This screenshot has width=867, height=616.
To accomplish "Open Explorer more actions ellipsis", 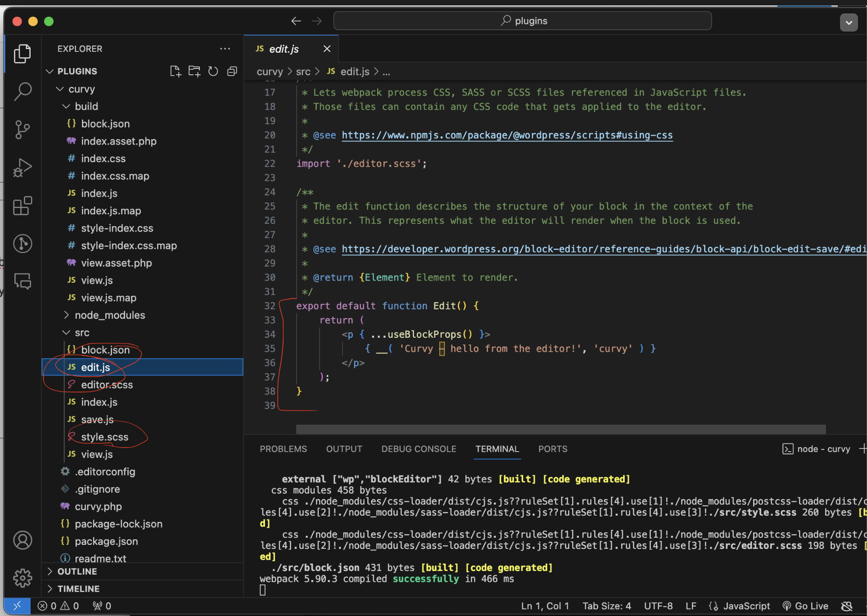I will click(225, 49).
